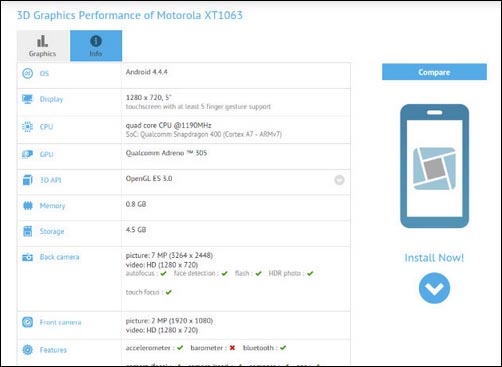Click the Features gear icon
Screen dimensions: 502x367
[x=28, y=350]
